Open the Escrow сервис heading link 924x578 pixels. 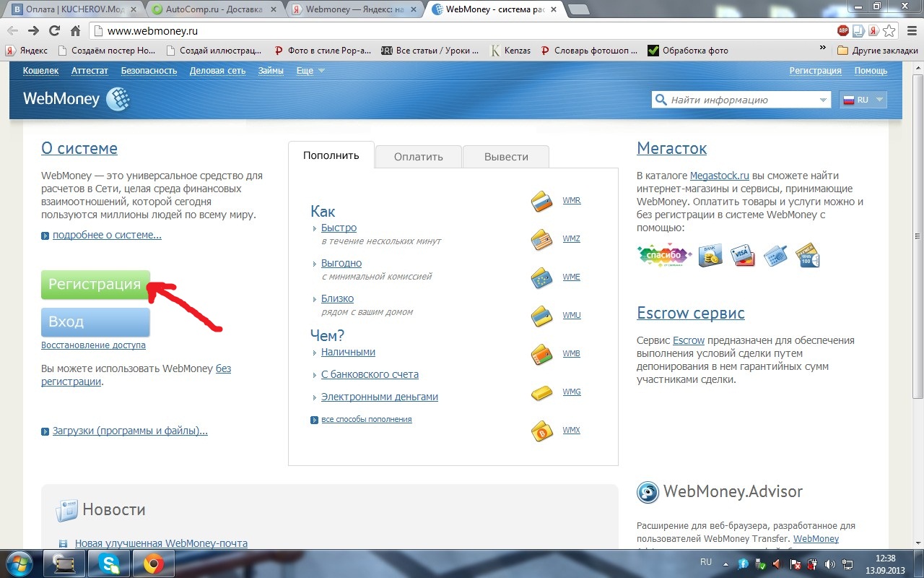tap(691, 314)
